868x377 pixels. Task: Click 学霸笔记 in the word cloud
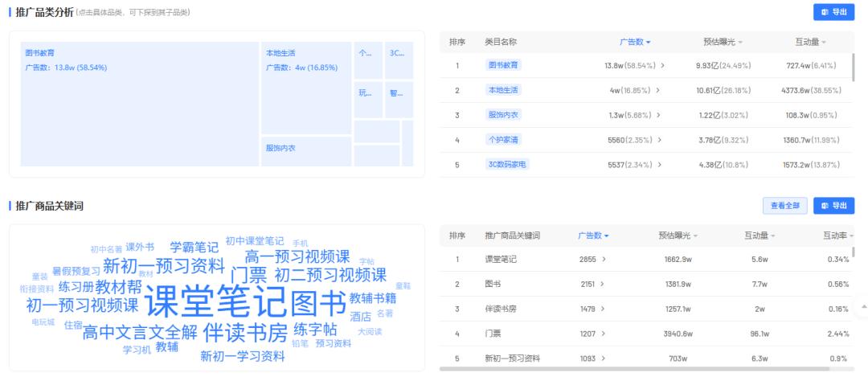click(x=194, y=246)
